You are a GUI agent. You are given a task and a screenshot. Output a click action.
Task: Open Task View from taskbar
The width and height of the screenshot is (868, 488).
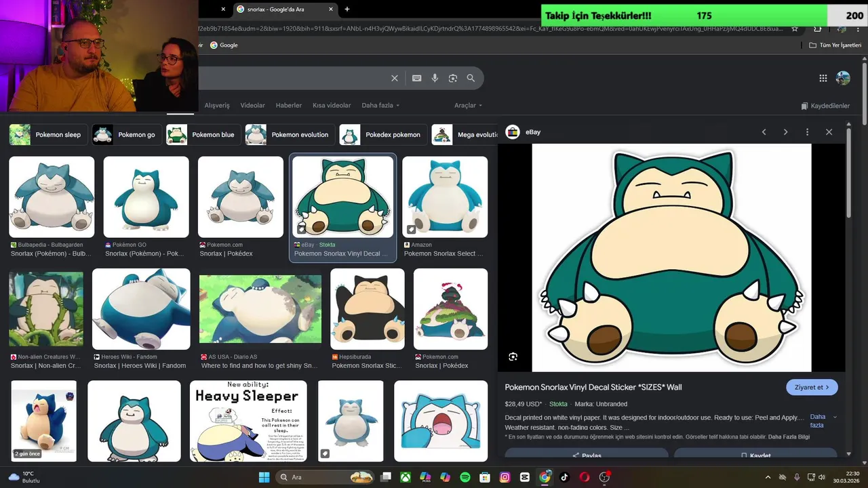tap(385, 477)
